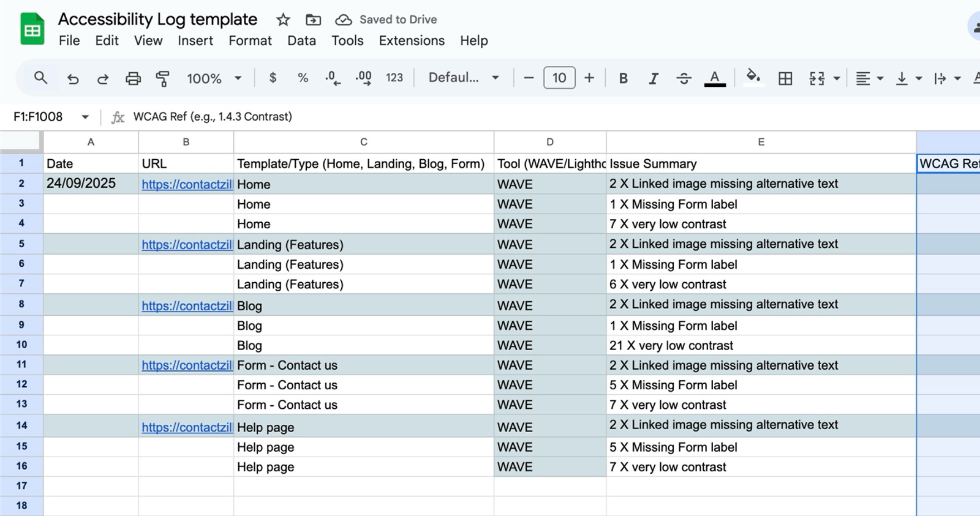Open the zoom level 100% dropdown
Screen dimensions: 980x516
click(x=214, y=78)
